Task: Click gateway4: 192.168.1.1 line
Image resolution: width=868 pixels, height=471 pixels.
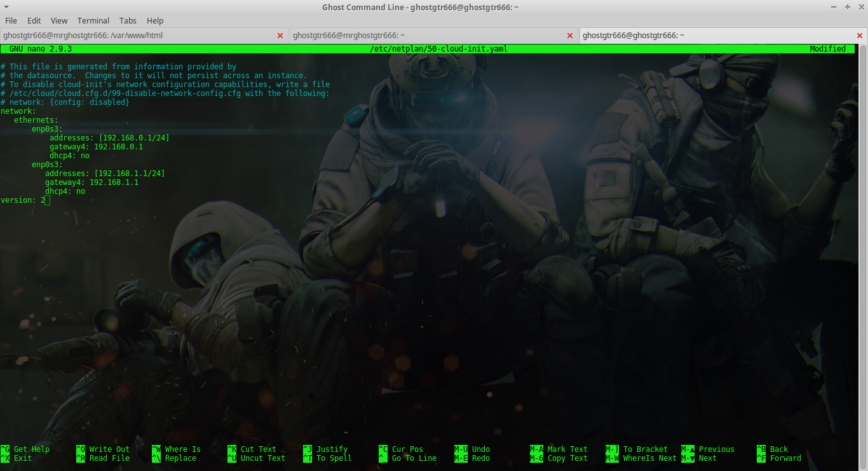Action: pos(92,182)
